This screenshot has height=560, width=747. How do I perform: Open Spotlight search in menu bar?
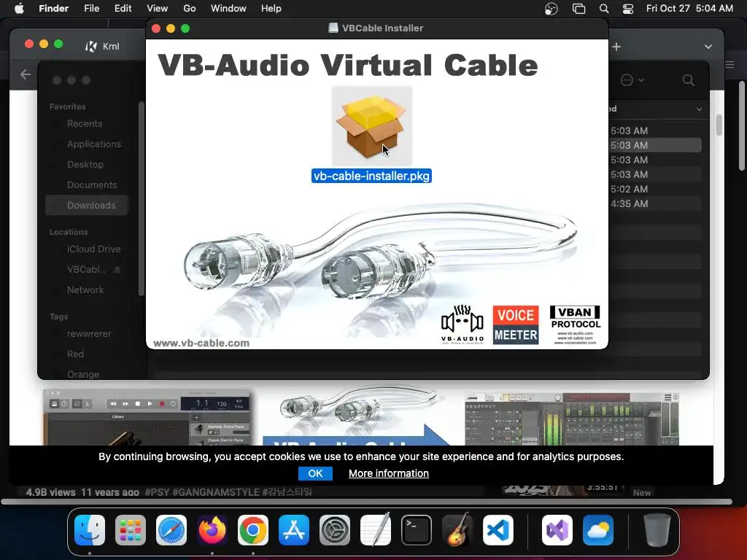coord(603,9)
